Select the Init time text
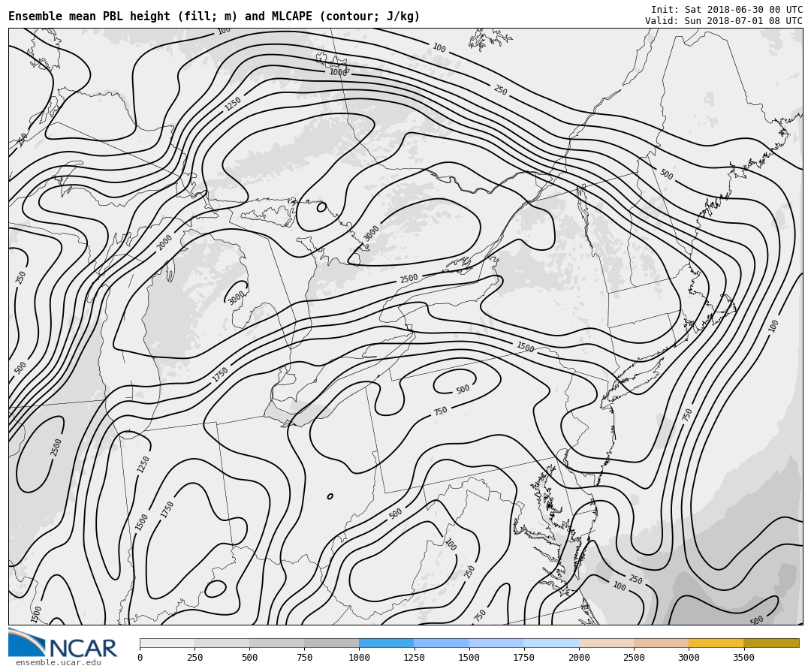This screenshot has width=811, height=672. pos(726,10)
